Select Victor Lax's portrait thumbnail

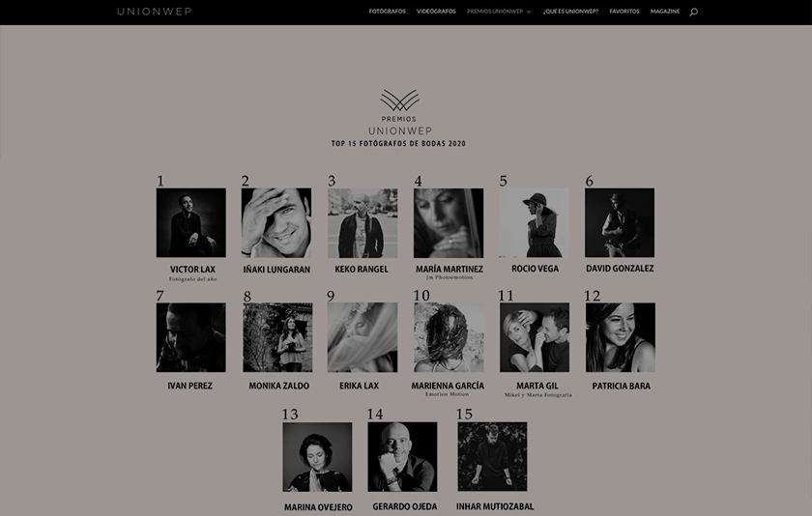click(x=191, y=222)
